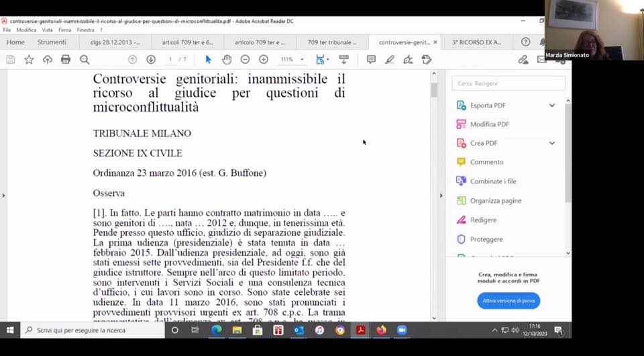
Task: Zoom out with the minus icon
Action: click(246, 60)
